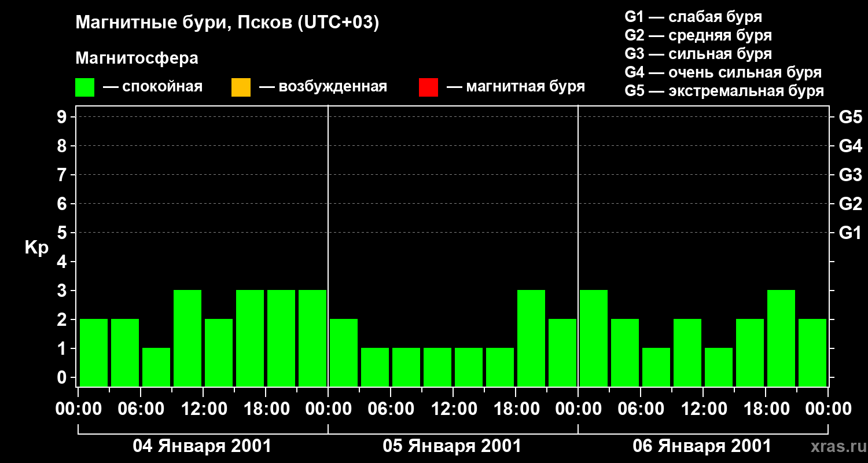Click the 'Магнитосфера' heading
The width and height of the screenshot is (868, 463).
coord(137,58)
